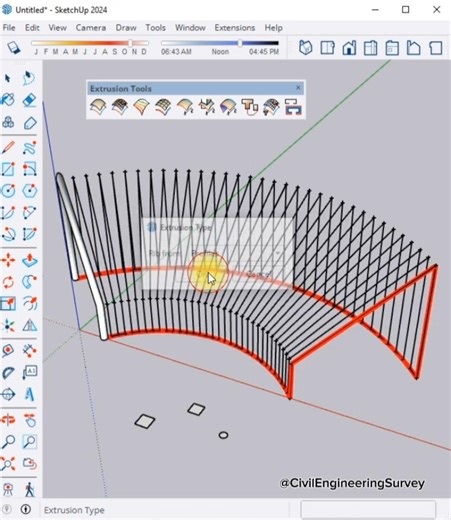Open the View menu
Screen dimensions: 451x520
click(x=58, y=28)
